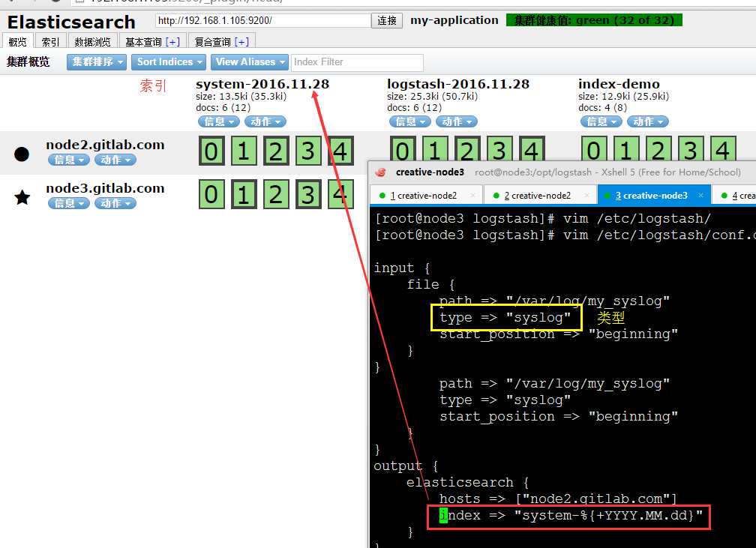Viewport: 756px width, 548px height.
Task: Click shard 2 of logstash-2016.11.28 on node2
Action: click(x=467, y=149)
